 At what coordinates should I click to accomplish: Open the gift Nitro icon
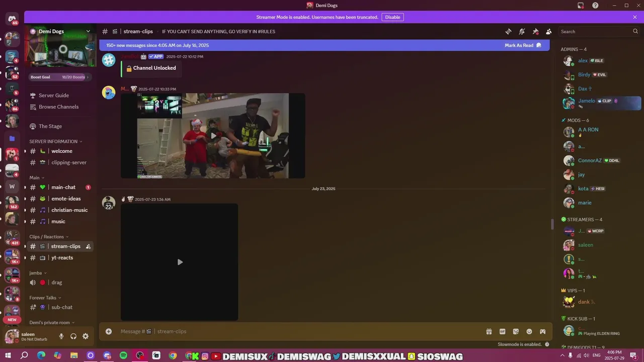tap(489, 331)
